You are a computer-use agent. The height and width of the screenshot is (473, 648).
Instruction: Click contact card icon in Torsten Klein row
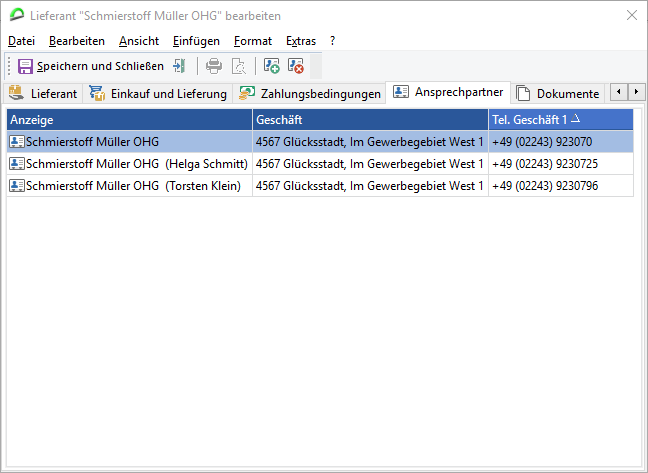17,185
